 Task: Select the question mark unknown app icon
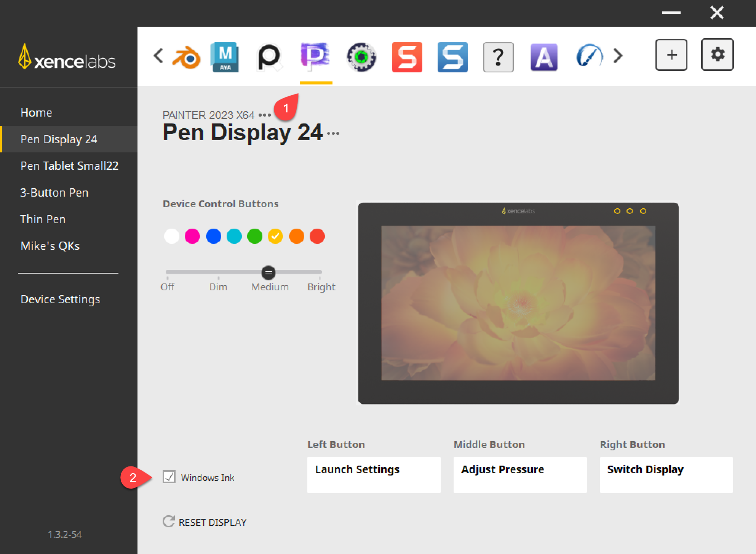[x=498, y=57]
